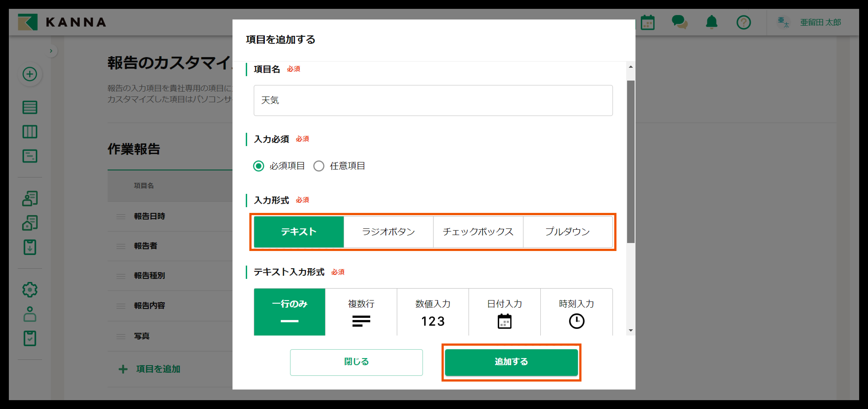Click the plus icon to create new item

tap(30, 74)
